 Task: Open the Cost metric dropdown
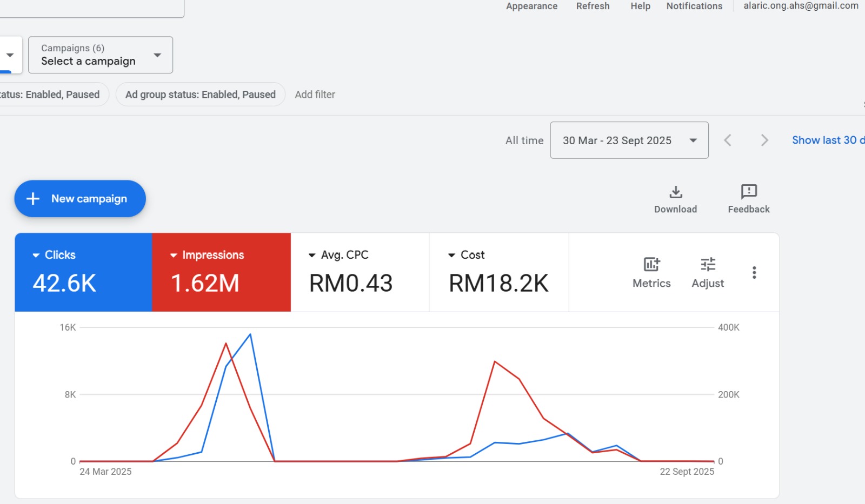click(x=451, y=255)
